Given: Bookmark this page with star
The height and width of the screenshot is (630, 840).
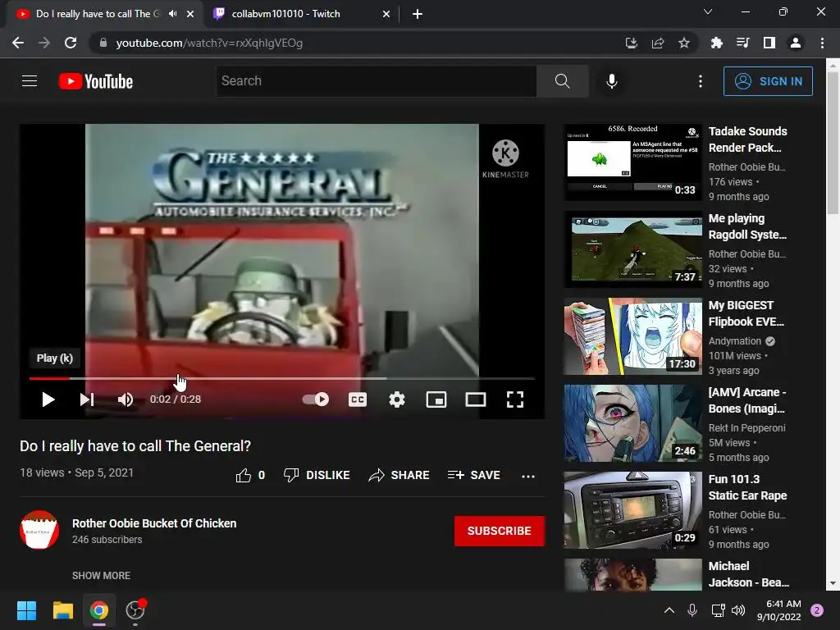Looking at the screenshot, I should point(684,43).
